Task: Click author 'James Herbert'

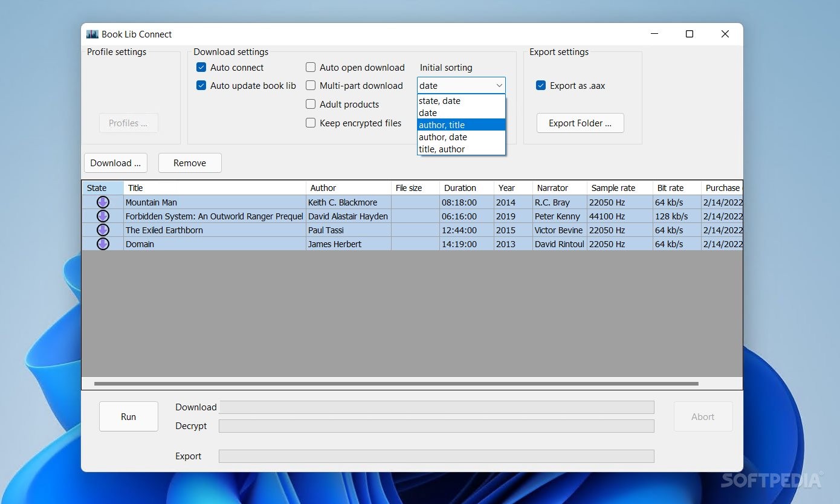Action: pos(349,244)
